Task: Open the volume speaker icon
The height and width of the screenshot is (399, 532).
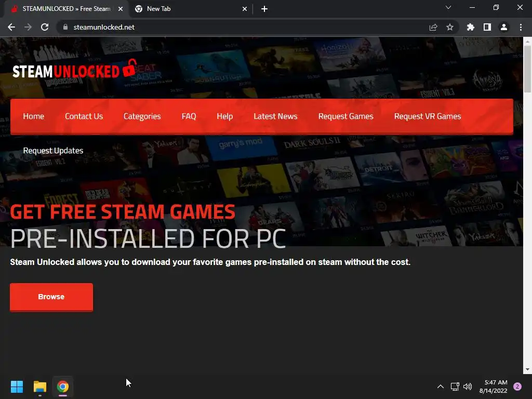Action: [x=468, y=387]
